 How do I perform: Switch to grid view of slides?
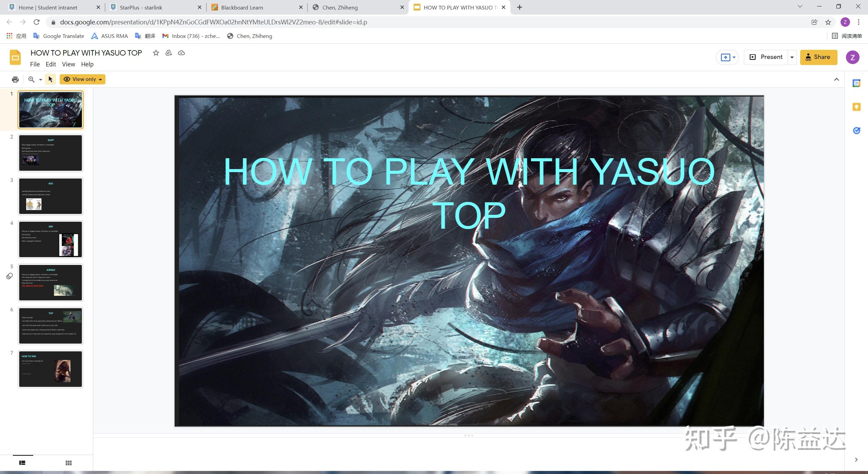[x=68, y=463]
